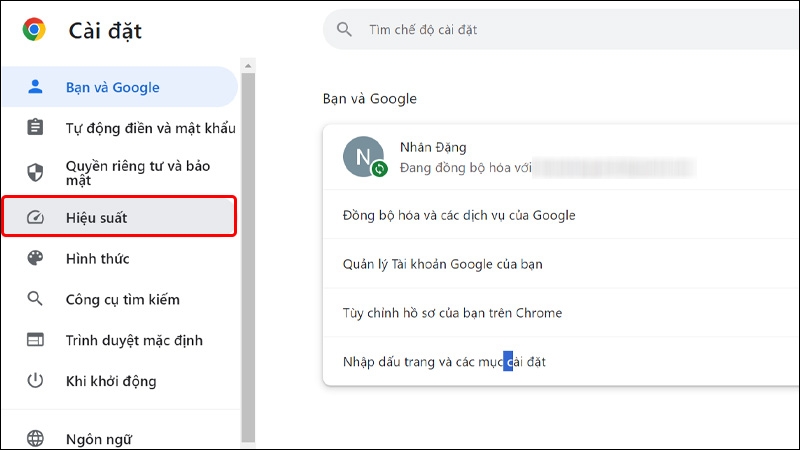Click the sidebar vertical scrollbar thumb
The height and width of the screenshot is (450, 800).
click(x=248, y=258)
